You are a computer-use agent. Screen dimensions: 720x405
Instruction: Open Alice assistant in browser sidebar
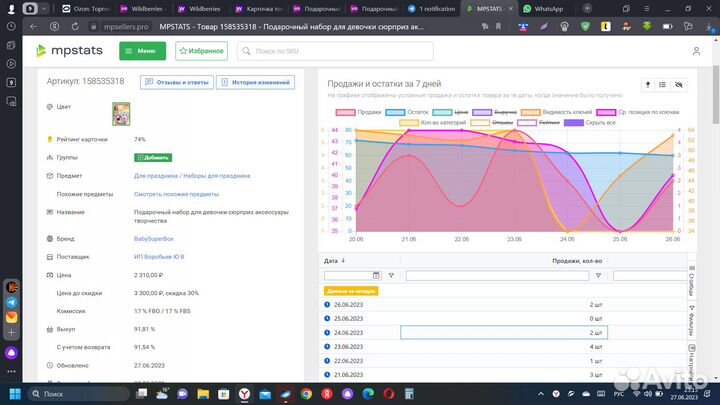(x=11, y=353)
